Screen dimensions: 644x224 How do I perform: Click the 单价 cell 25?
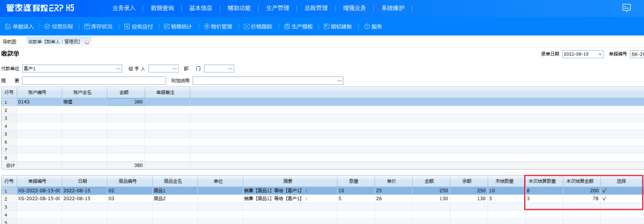coord(394,191)
